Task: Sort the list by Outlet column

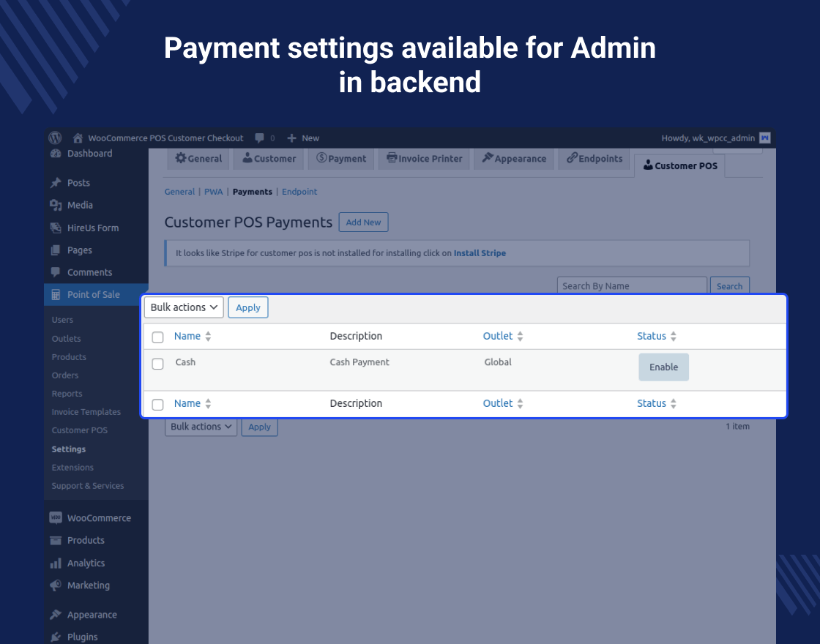Action: (x=498, y=336)
